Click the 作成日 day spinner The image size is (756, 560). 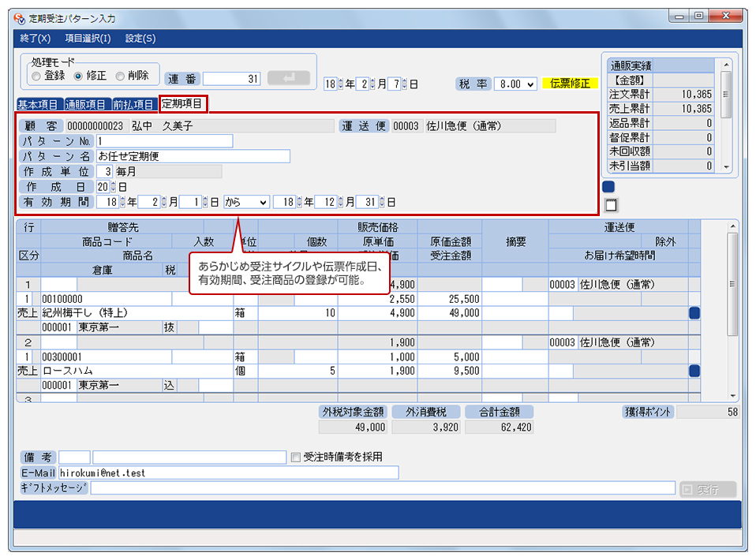tap(112, 187)
